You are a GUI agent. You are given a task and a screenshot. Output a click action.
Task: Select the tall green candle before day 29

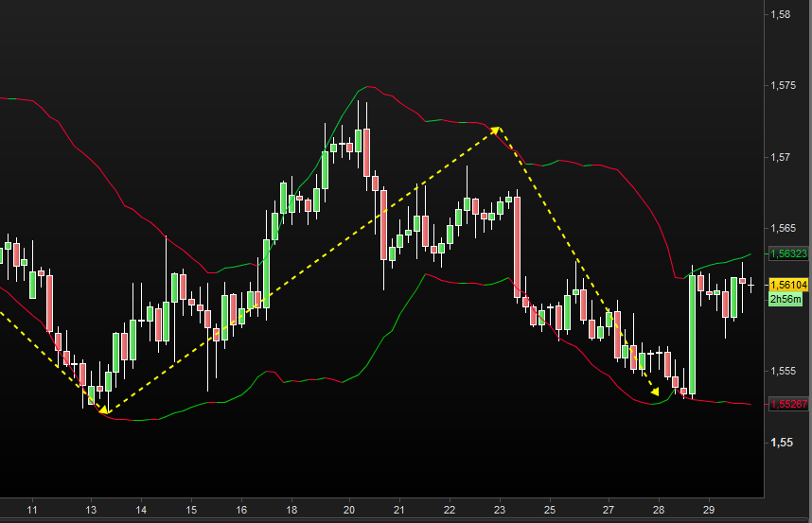click(x=693, y=335)
